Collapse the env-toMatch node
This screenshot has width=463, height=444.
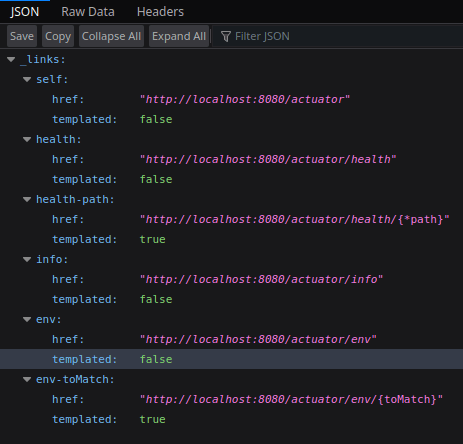click(27, 380)
